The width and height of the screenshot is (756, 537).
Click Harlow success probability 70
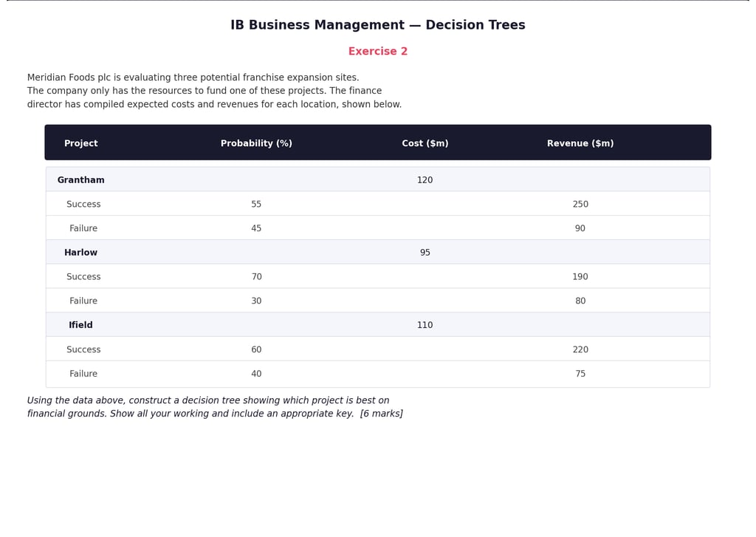256,276
